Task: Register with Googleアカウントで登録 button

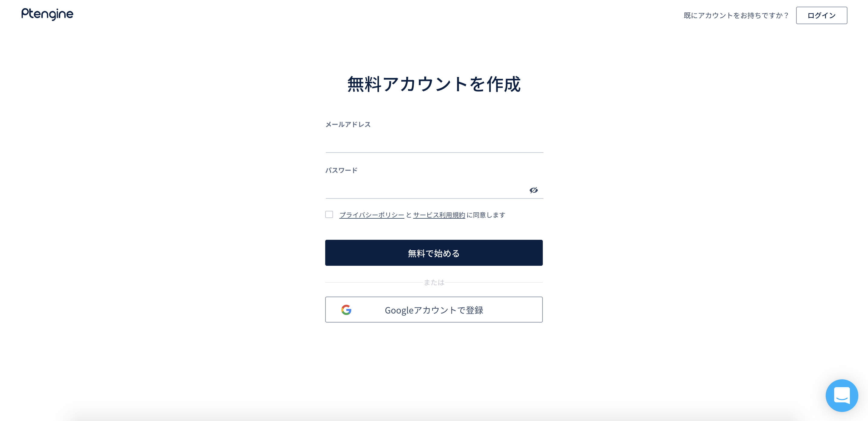Action: 434,310
